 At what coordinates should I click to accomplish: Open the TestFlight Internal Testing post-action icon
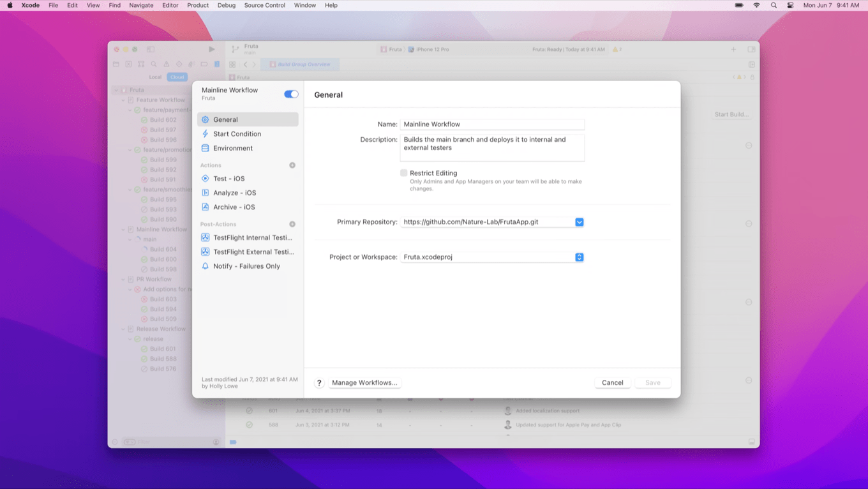206,237
